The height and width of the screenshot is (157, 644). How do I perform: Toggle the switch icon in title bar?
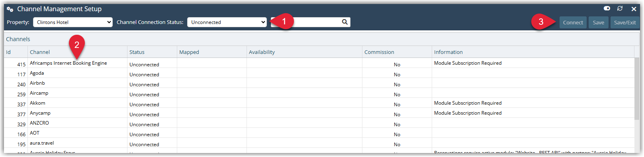(607, 8)
